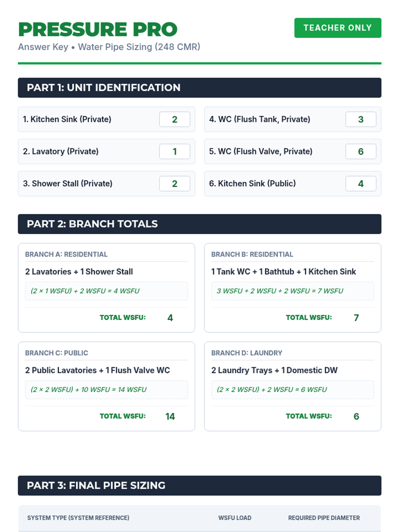Select the Branch B formula box

(x=293, y=291)
